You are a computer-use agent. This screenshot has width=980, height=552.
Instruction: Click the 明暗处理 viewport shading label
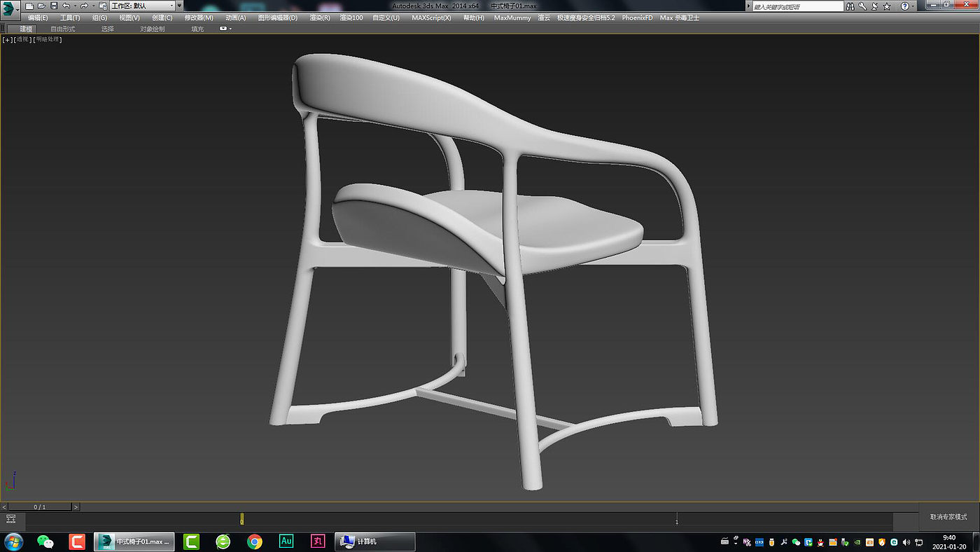pyautogui.click(x=47, y=39)
